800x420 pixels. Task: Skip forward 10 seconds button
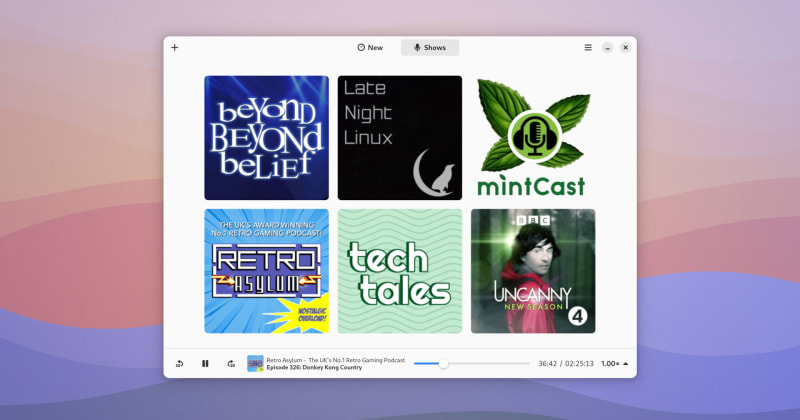coord(231,364)
